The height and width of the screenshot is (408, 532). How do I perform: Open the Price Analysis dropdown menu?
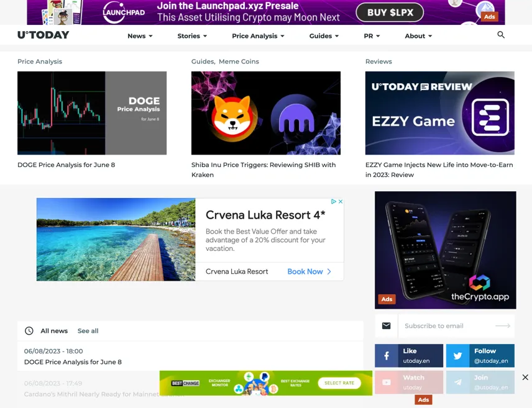tap(258, 36)
